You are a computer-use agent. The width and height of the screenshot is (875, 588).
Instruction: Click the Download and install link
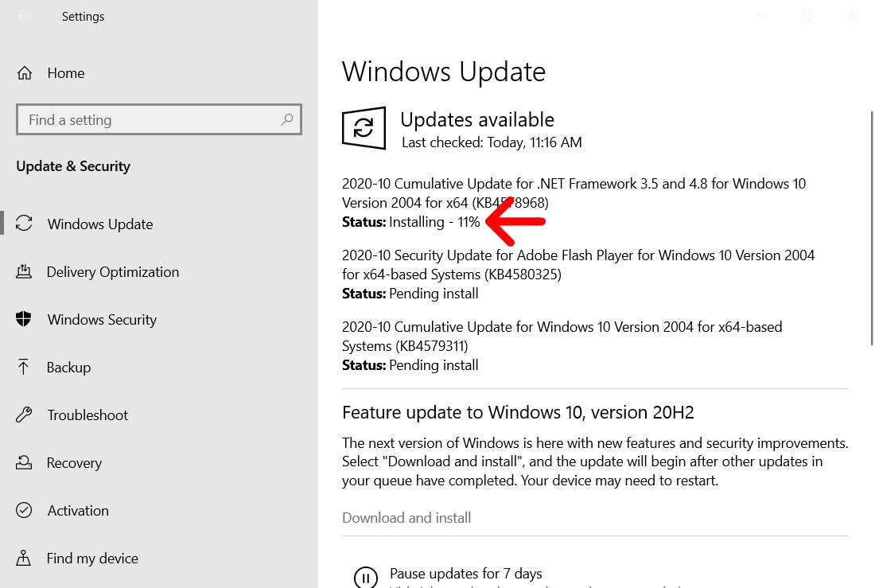coord(406,517)
